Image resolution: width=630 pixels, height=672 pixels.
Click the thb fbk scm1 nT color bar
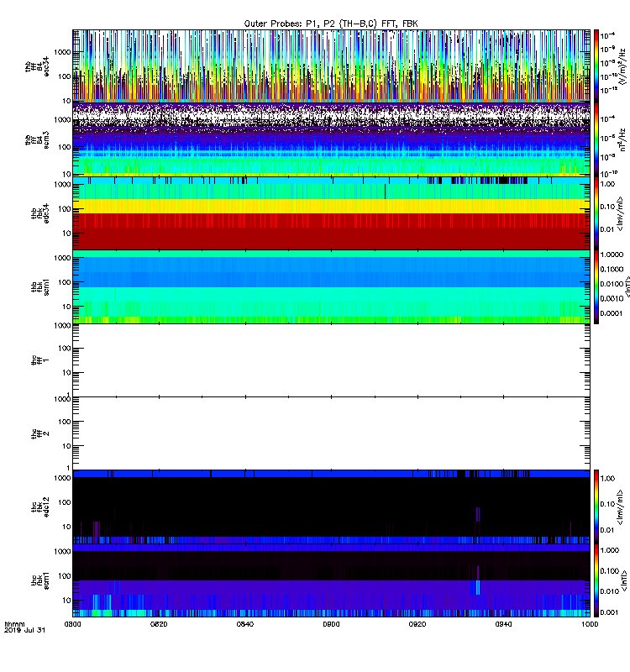tap(596, 286)
